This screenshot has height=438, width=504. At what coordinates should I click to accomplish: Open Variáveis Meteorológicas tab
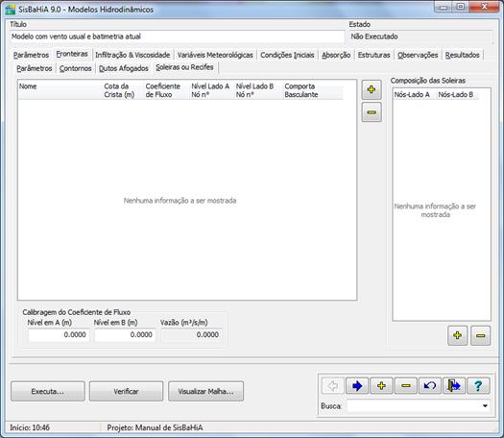coord(215,55)
